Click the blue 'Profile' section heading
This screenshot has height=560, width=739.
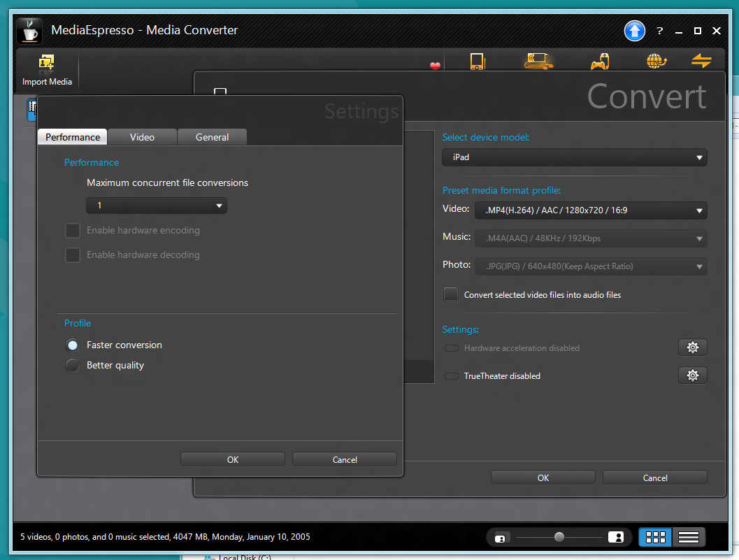click(x=78, y=324)
